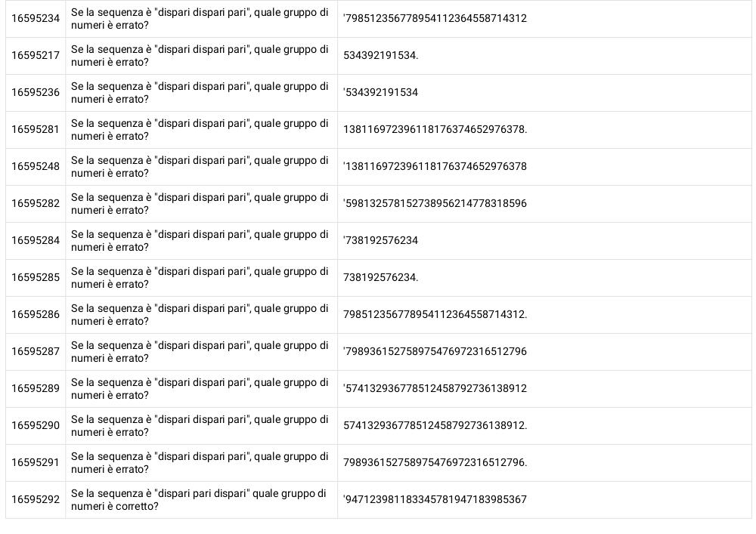Viewport: 756px width, 534px height.
Task: Select ID cell 16595287
Action: pos(36,351)
